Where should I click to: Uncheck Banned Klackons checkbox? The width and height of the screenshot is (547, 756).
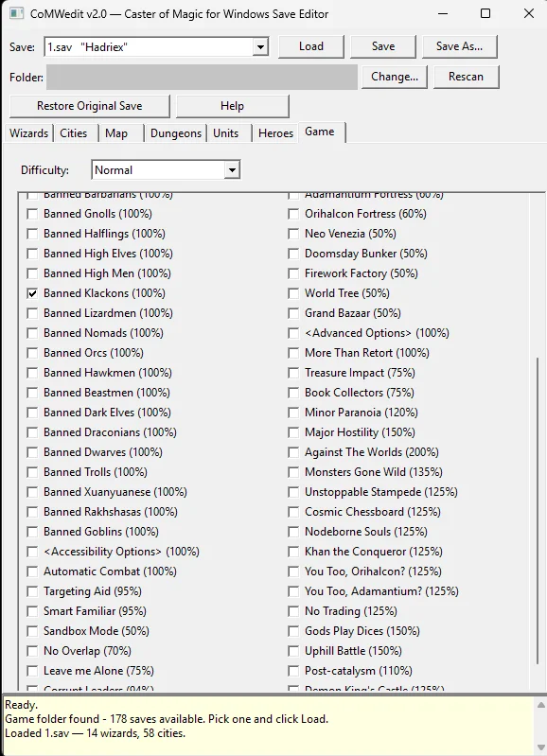point(32,293)
